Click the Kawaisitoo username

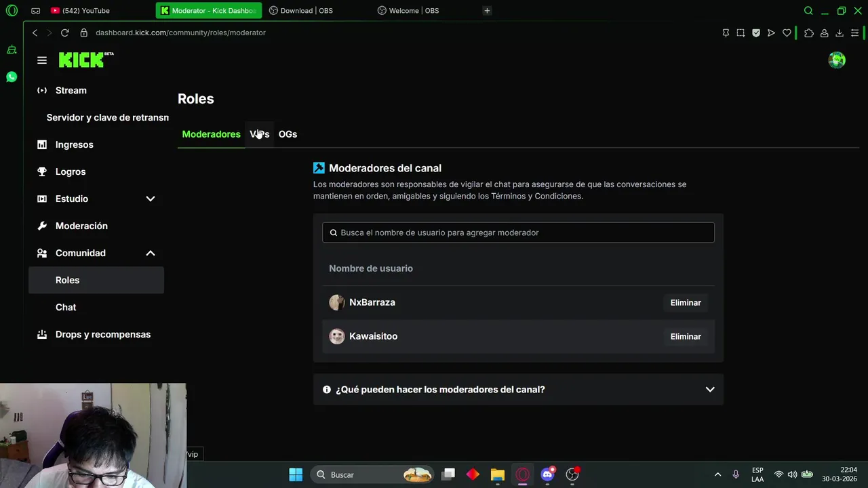373,336
